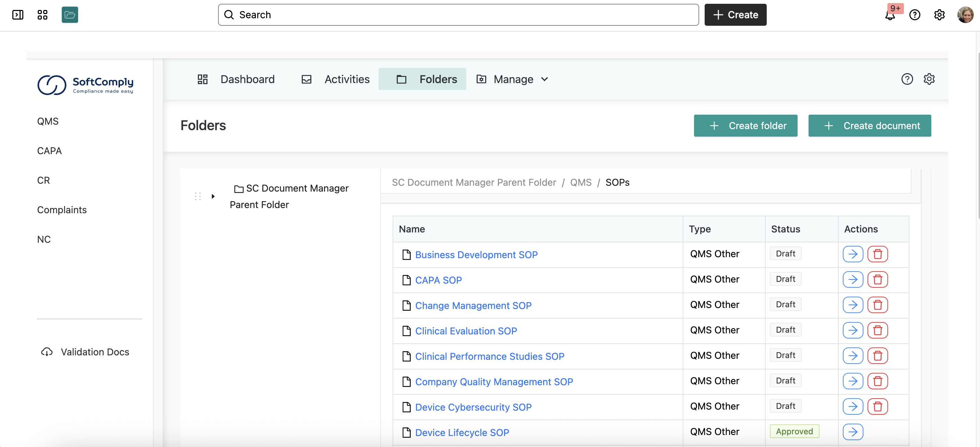Expand the SC Document Manager Parent Folder
The width and height of the screenshot is (980, 447).
213,196
